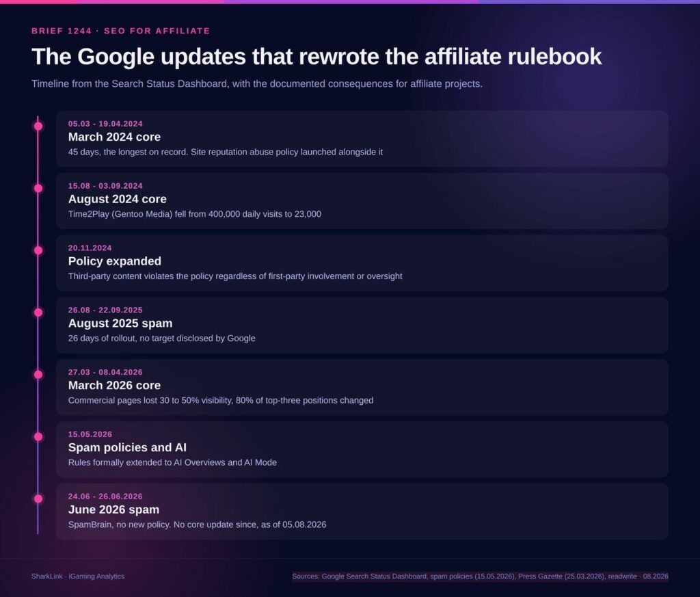
Task: Click the date '24.06 - 26.06.2026'
Action: point(105,496)
